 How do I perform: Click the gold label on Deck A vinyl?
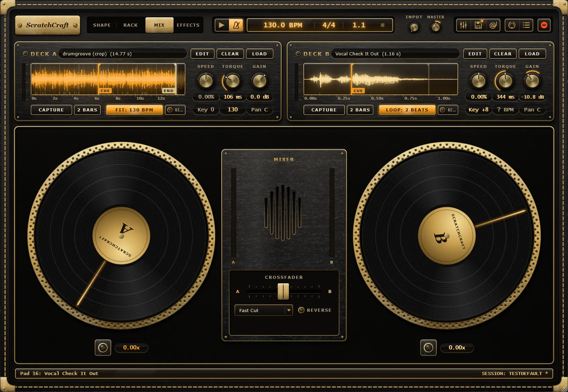click(x=121, y=236)
